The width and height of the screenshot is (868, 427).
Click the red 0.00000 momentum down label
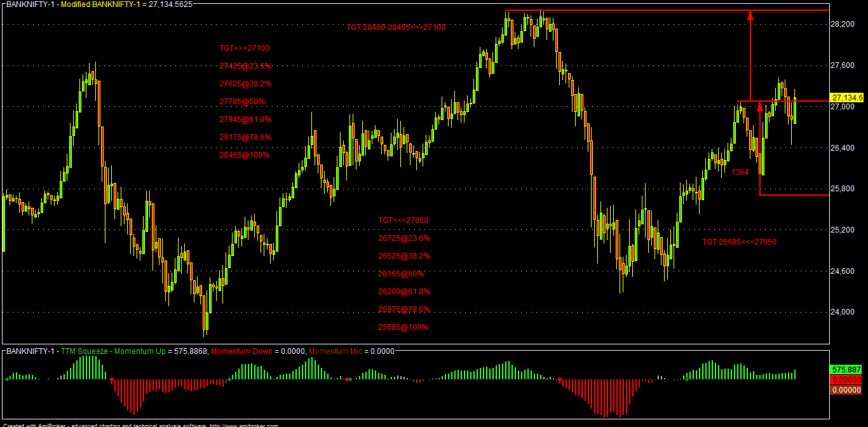tap(846, 379)
